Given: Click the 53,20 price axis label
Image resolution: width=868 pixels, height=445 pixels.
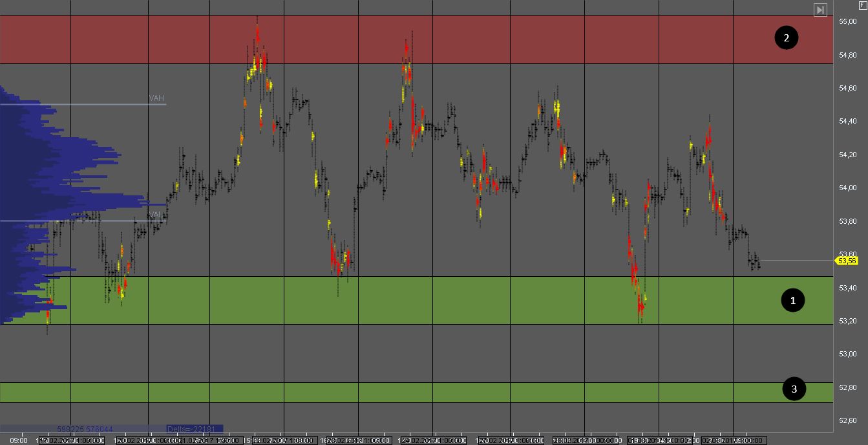Looking at the screenshot, I should 847,321.
